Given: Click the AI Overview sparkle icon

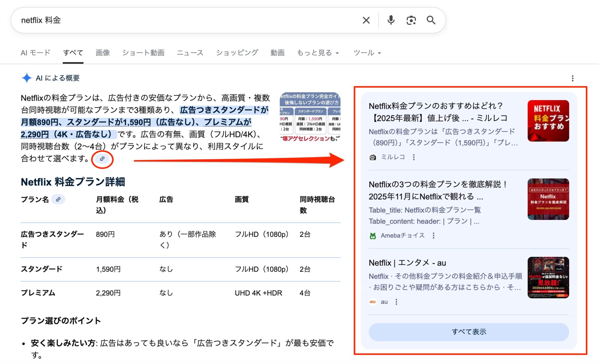Looking at the screenshot, I should (x=27, y=78).
